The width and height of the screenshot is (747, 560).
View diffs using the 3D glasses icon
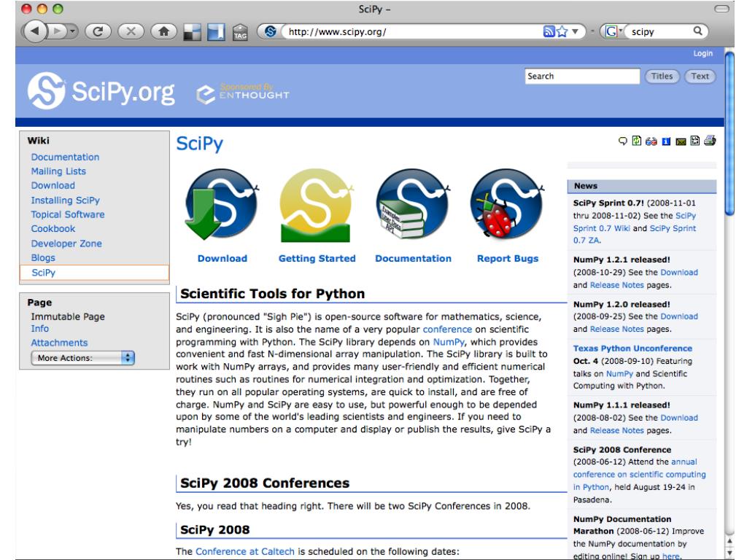coord(651,141)
